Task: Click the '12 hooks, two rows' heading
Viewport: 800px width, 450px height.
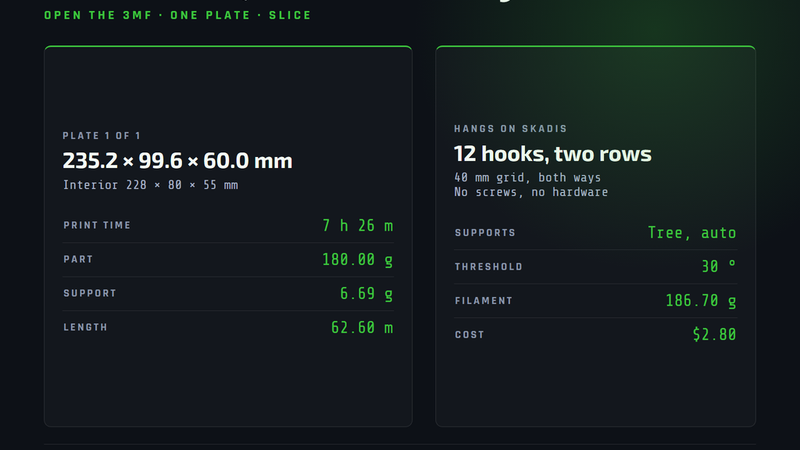Action: (553, 154)
